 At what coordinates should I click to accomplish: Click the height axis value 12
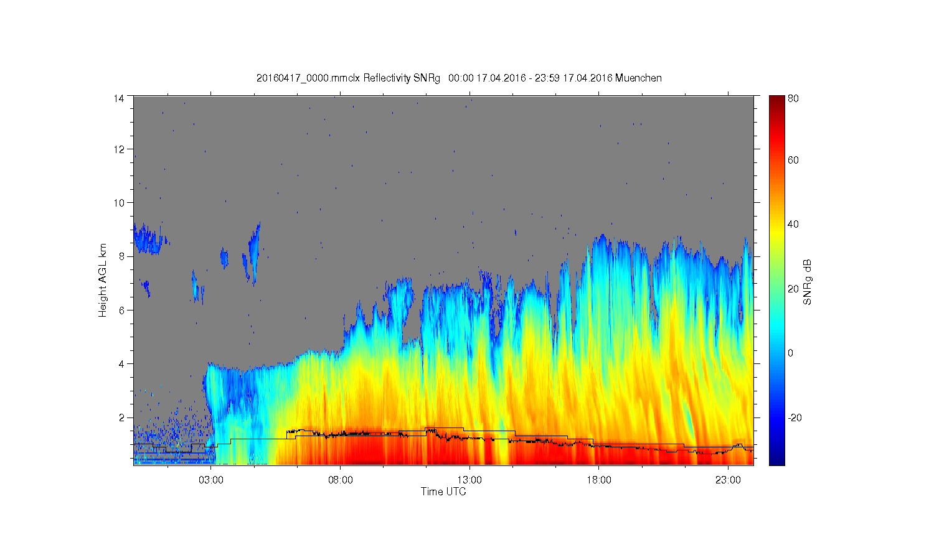click(x=119, y=149)
